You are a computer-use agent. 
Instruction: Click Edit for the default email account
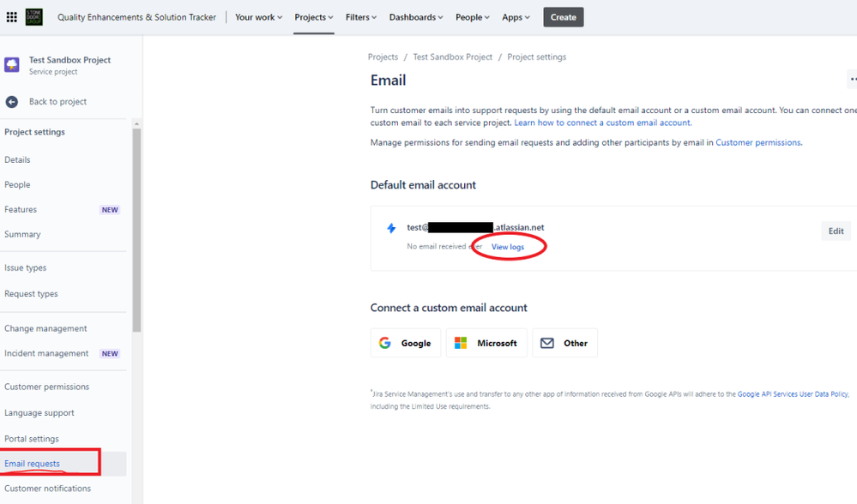point(836,231)
